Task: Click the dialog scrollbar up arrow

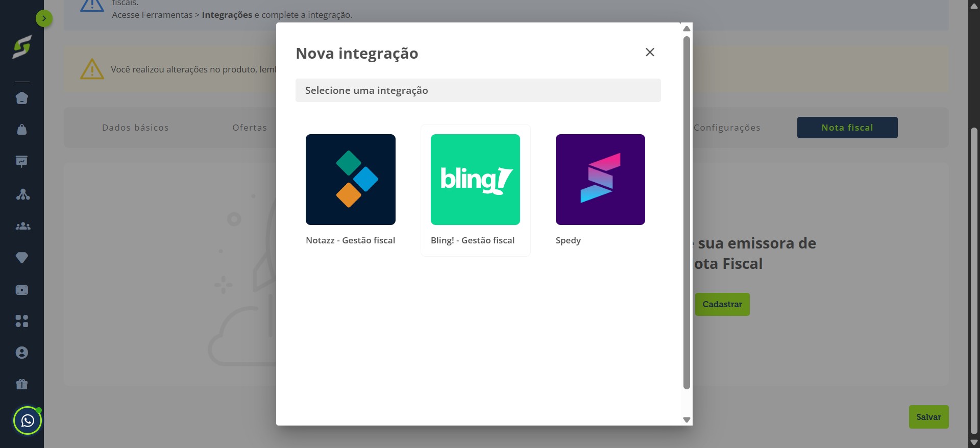Action: pos(687,29)
